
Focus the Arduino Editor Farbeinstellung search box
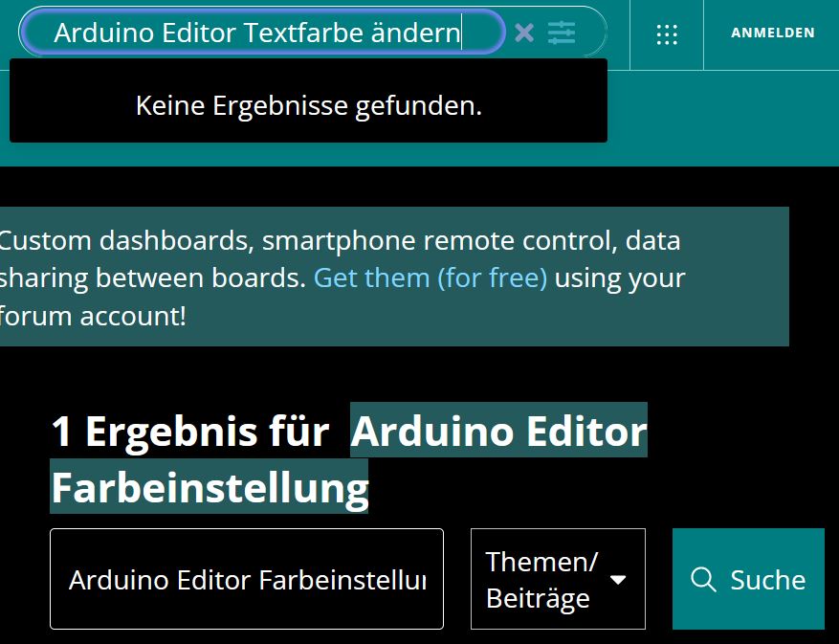(x=247, y=579)
